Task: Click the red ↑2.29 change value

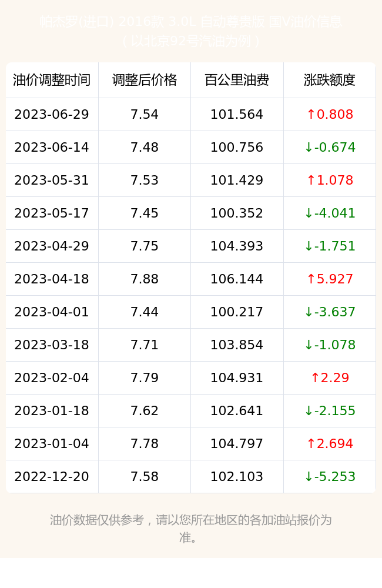Action: (330, 377)
